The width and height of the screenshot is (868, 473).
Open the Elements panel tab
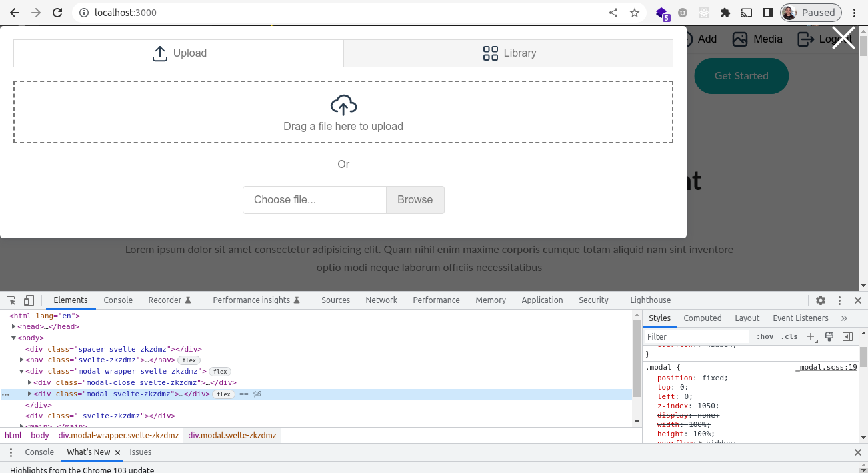71,300
